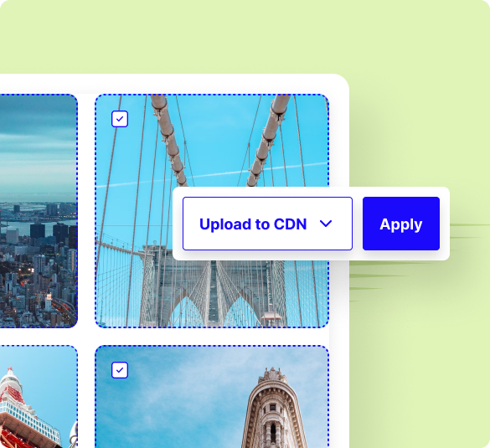Click the dotted blue border of the bridge thumbnail

tap(212, 95)
